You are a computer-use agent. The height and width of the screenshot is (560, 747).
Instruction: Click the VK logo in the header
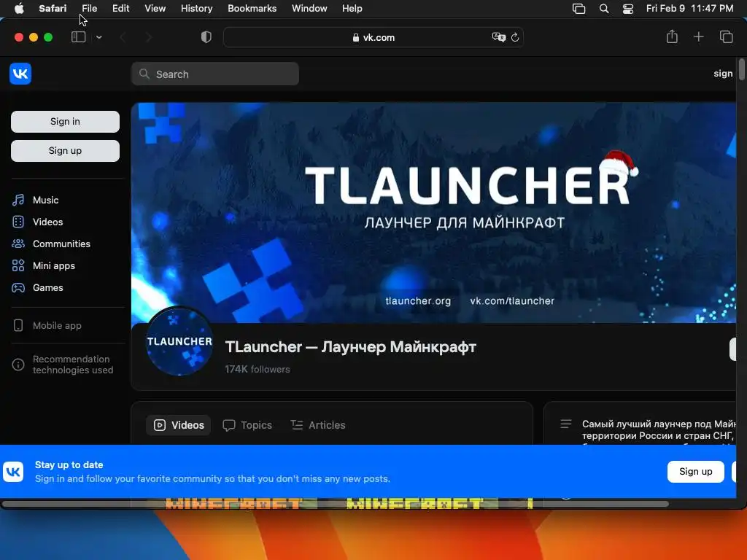pos(20,74)
